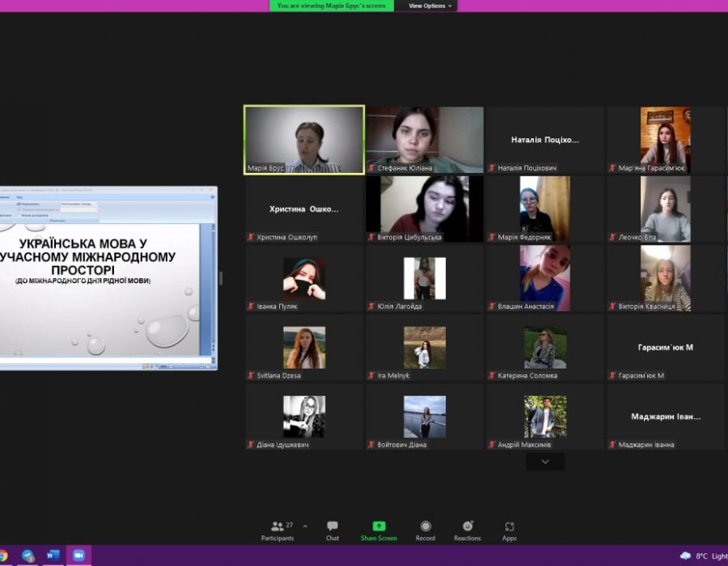
Task: Select Марія Федорняк's video tile
Action: click(545, 209)
